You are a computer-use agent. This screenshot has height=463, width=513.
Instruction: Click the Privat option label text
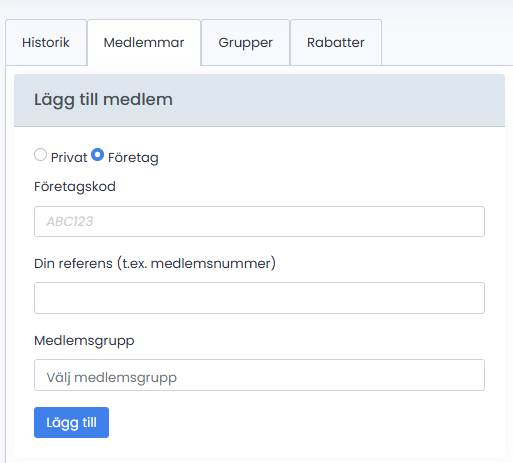click(x=69, y=157)
